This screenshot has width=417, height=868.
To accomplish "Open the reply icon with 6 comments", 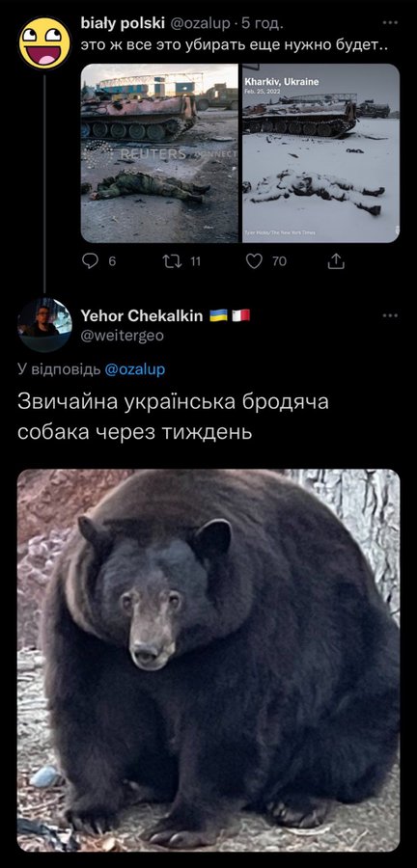I will tap(90, 261).
